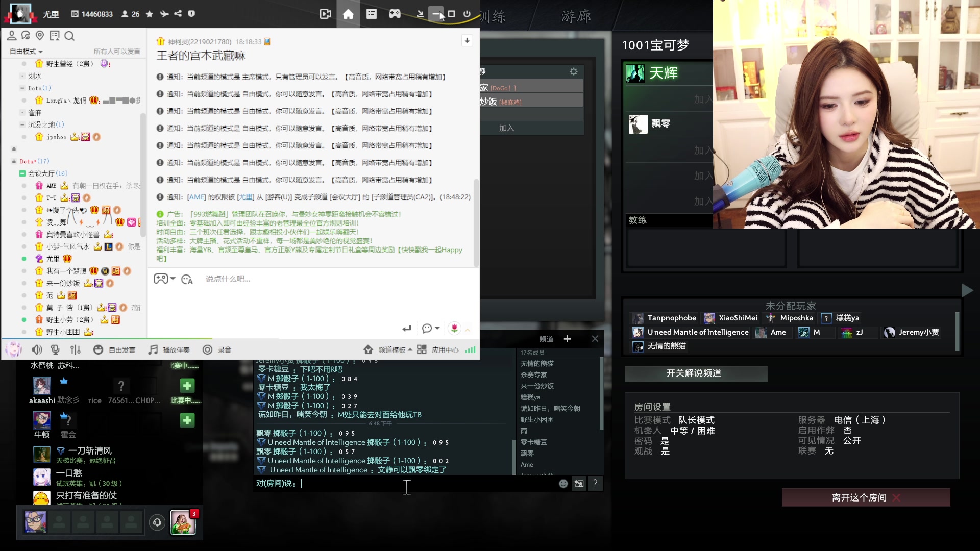980x551 pixels.
Task: Click the share icon in YY title bar
Action: (178, 14)
